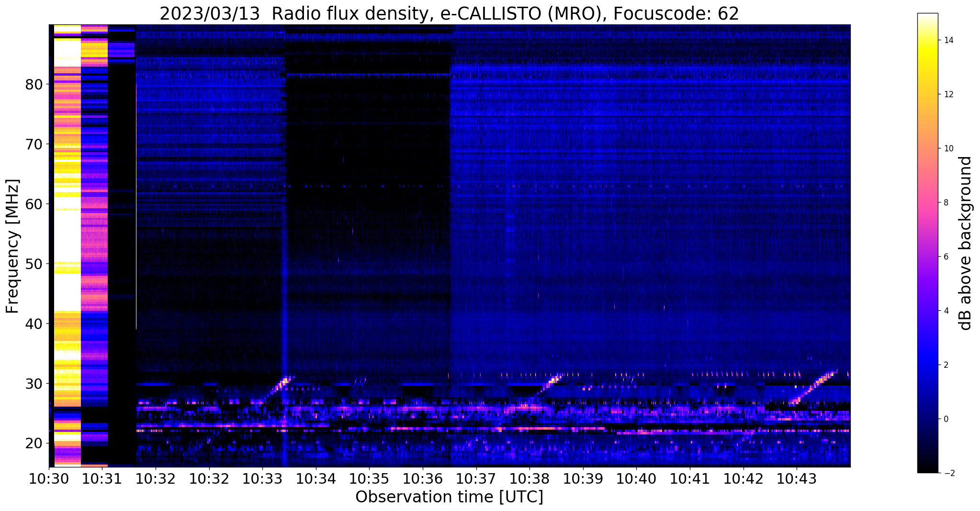Viewport: 980px width, 511px height.
Task: Click the 10:30 time tick label
Action: point(49,479)
